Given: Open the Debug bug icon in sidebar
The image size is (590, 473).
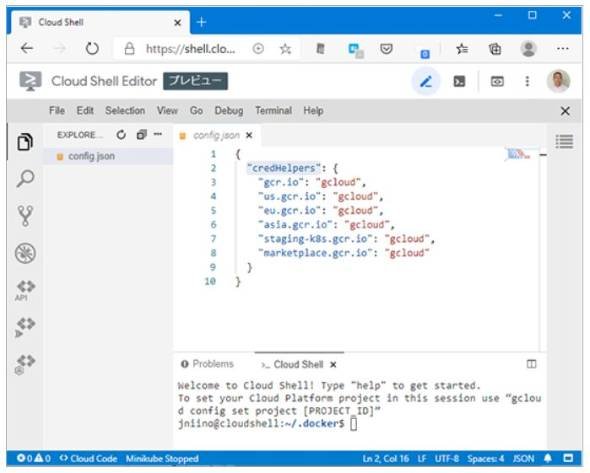Looking at the screenshot, I should (25, 253).
